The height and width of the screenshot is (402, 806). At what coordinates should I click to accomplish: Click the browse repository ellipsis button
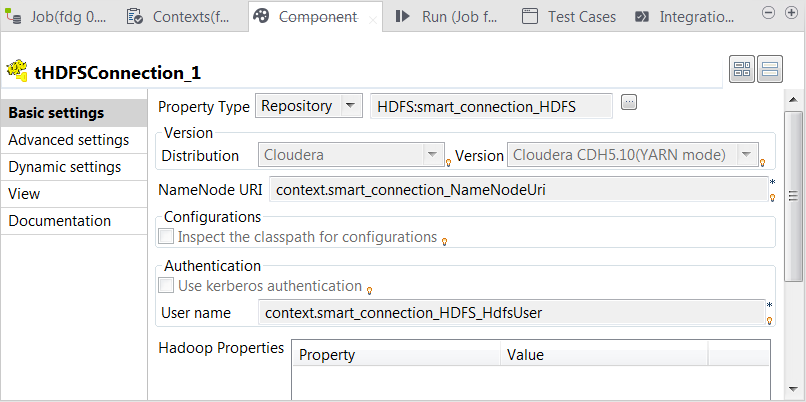pyautogui.click(x=629, y=102)
